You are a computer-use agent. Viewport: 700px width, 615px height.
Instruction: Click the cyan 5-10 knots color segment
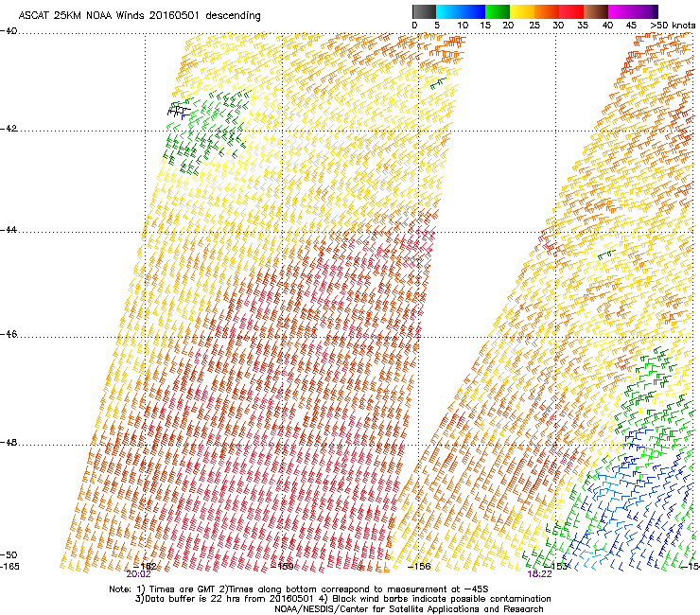(448, 11)
